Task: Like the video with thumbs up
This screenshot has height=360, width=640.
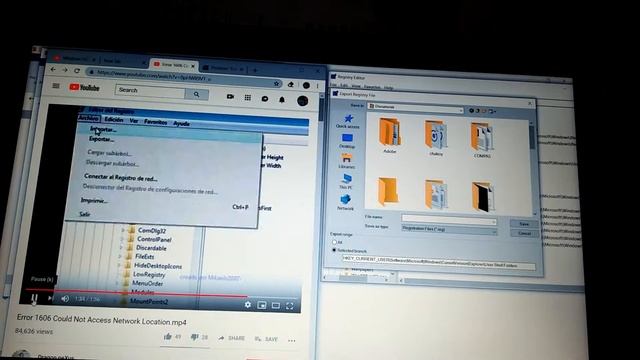Action: 167,337
